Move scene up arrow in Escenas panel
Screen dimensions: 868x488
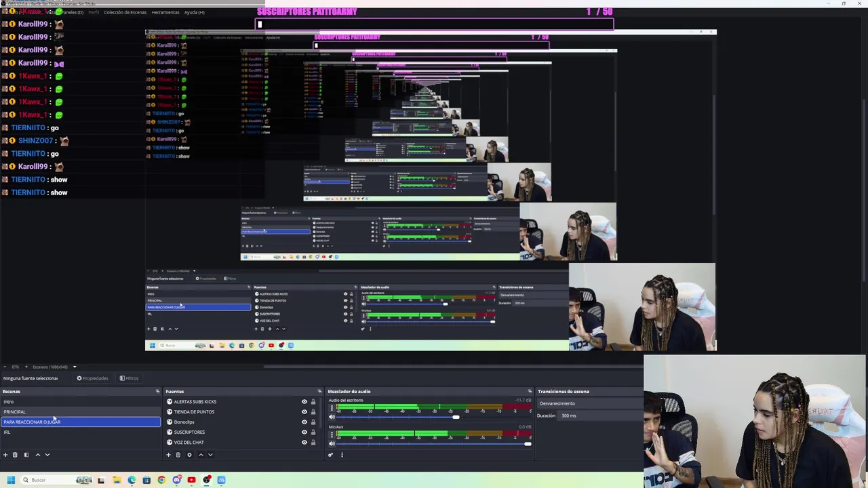38,455
